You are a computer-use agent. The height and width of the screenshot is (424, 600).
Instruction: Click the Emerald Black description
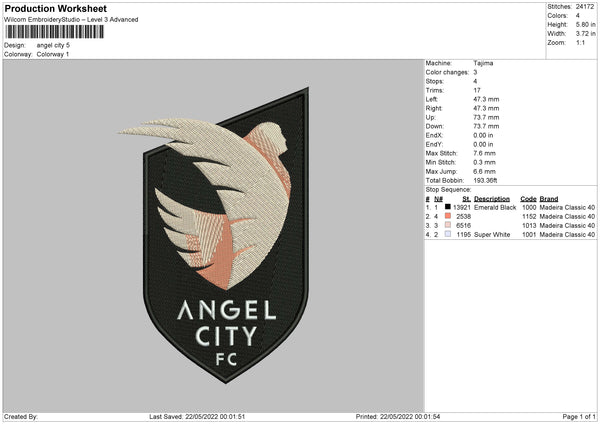coord(495,207)
